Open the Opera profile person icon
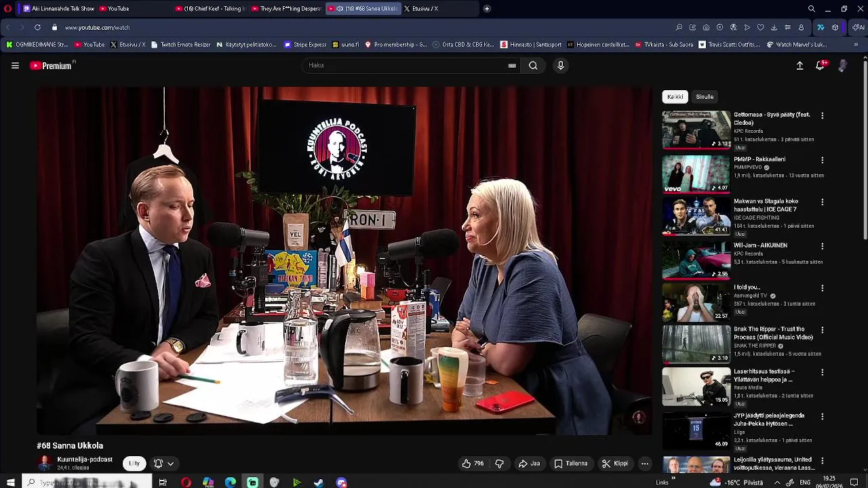 [x=801, y=28]
